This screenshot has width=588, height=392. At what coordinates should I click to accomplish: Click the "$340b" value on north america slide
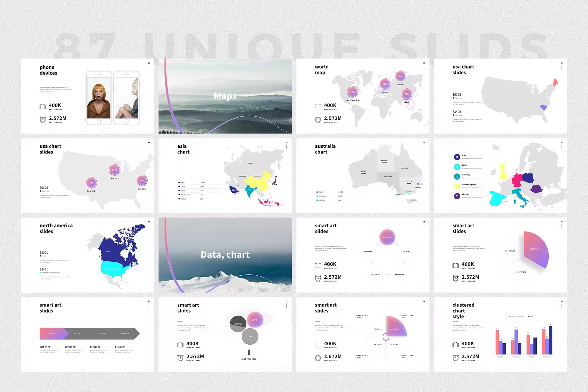click(x=44, y=269)
